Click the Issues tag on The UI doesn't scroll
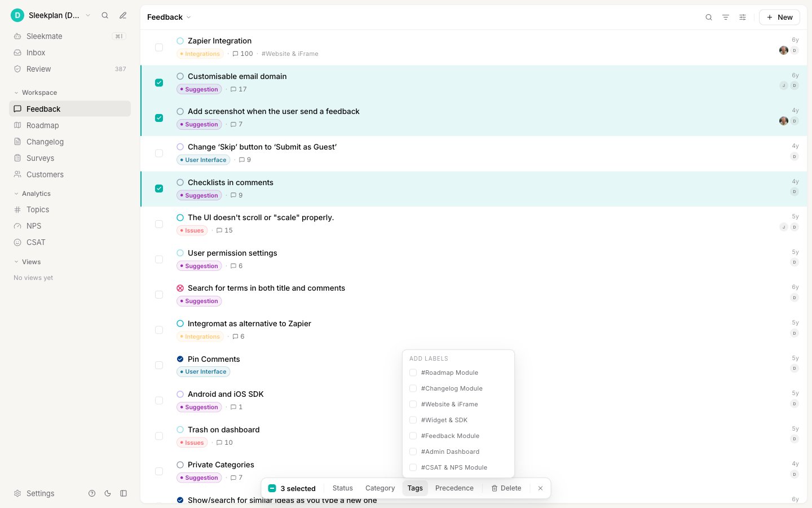 click(x=192, y=230)
